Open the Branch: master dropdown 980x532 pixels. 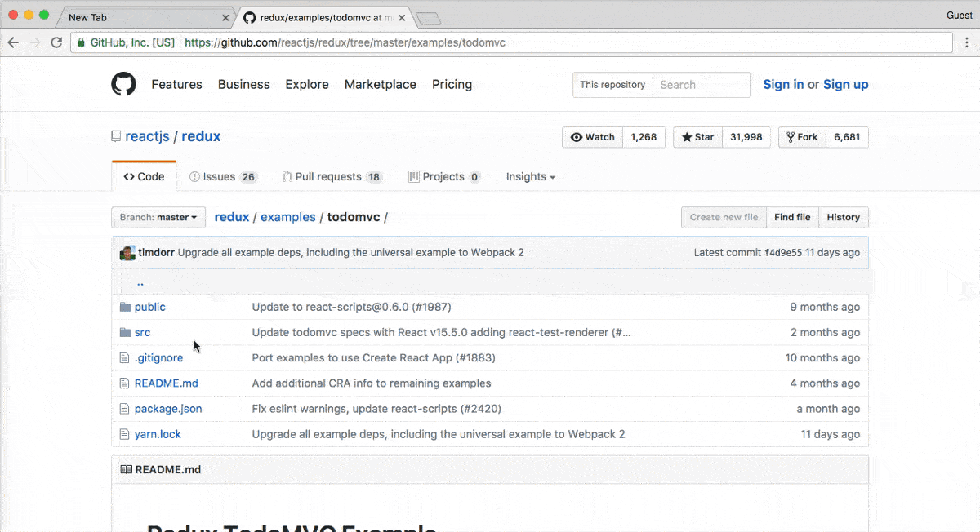click(158, 217)
